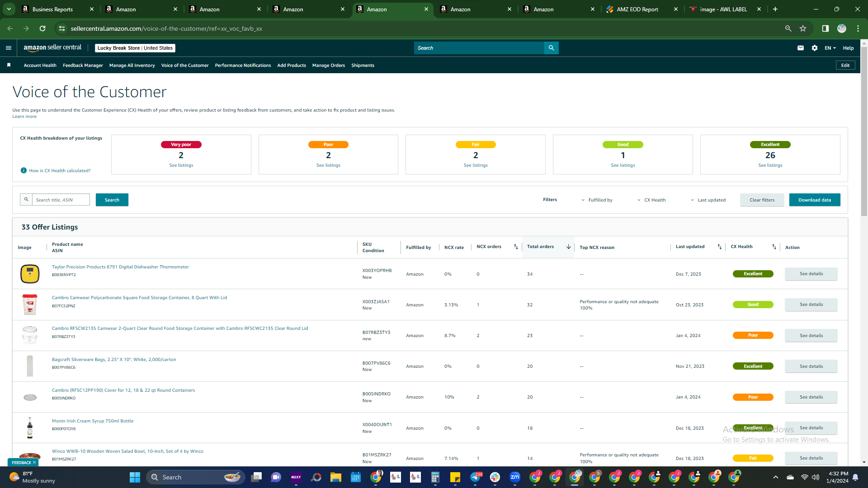Launch Calculator from the taskbar
Image resolution: width=868 pixels, height=488 pixels.
tap(435, 477)
